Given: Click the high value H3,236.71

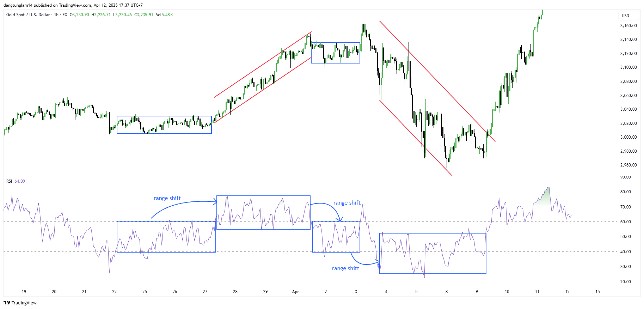Looking at the screenshot, I should [x=101, y=15].
